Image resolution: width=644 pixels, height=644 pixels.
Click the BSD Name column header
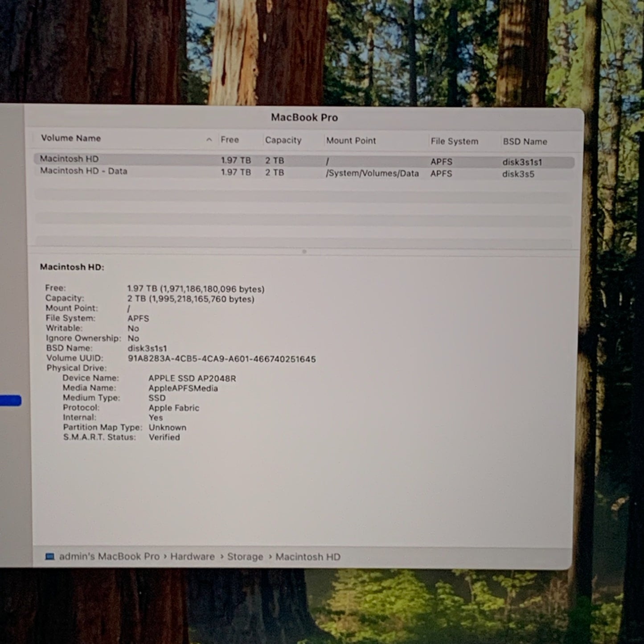tap(525, 142)
